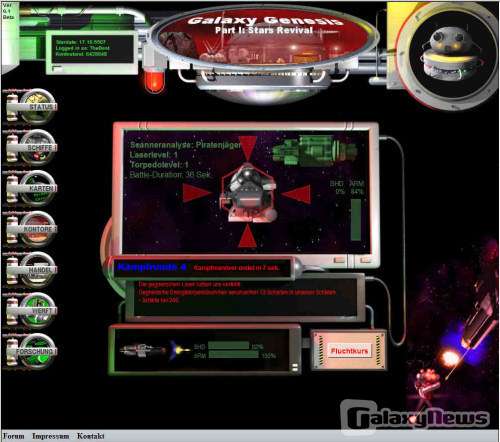The height and width of the screenshot is (442, 500).
Task: Attack with the red arrow right of the target ship
Action: pos(297,194)
